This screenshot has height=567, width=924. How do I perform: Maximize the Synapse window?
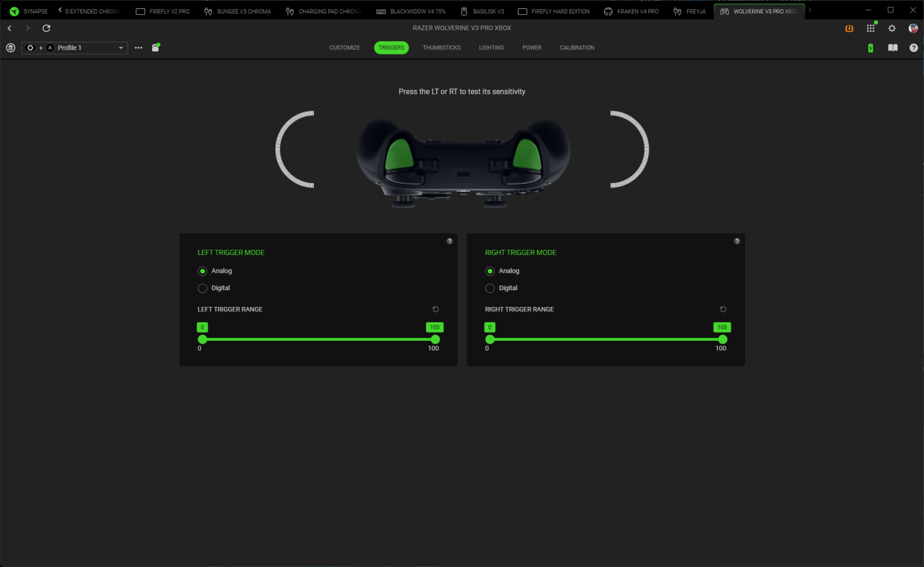click(x=891, y=10)
